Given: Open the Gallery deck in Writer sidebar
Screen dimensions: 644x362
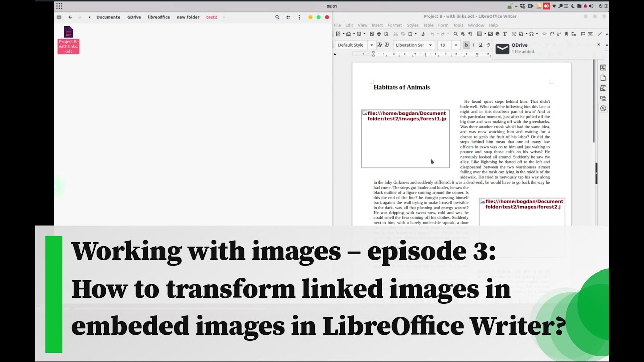Looking at the screenshot, I should click(603, 98).
